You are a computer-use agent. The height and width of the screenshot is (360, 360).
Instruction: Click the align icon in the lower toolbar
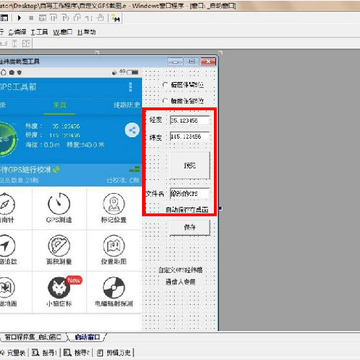click(x=15, y=43)
